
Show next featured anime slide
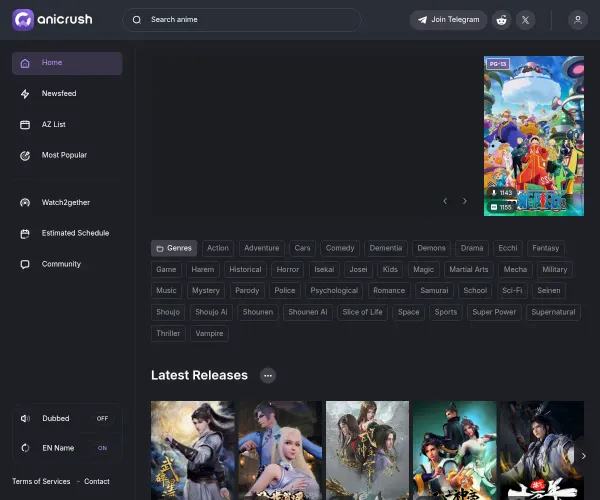(464, 201)
